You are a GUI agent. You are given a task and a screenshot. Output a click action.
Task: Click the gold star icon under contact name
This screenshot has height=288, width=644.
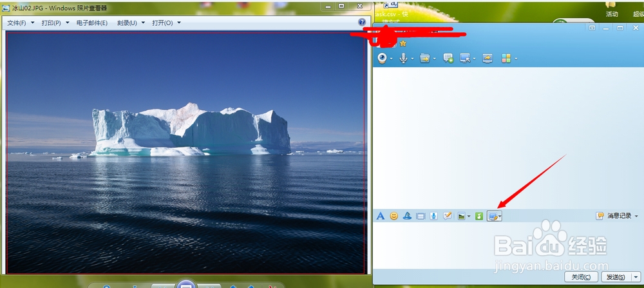(x=403, y=43)
